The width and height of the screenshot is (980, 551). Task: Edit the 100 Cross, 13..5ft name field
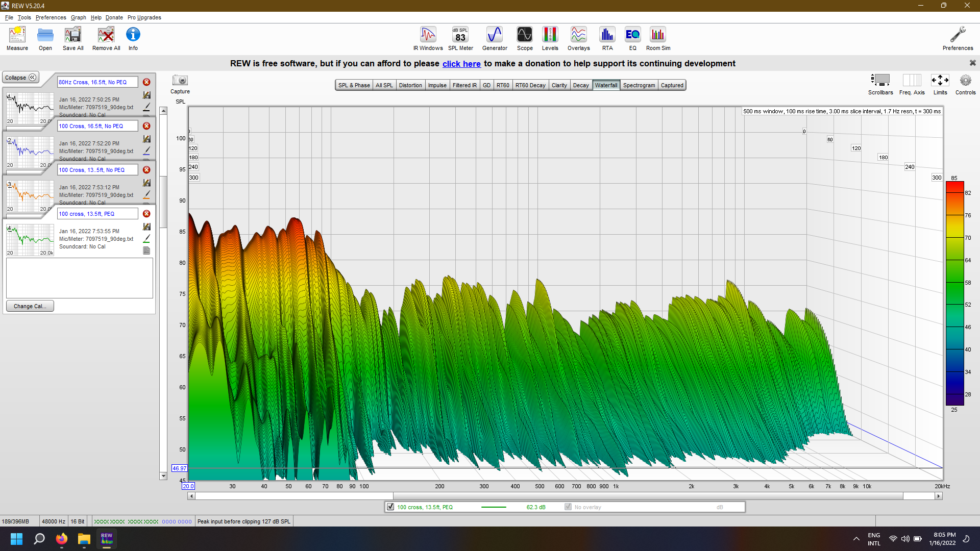pyautogui.click(x=97, y=170)
